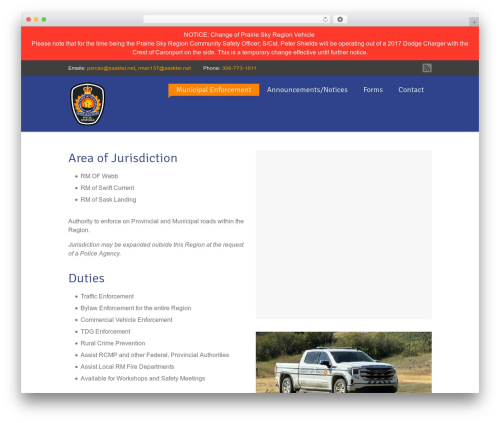
Task: Click 'Assist RCMP and other Federal' item
Action: tap(155, 355)
